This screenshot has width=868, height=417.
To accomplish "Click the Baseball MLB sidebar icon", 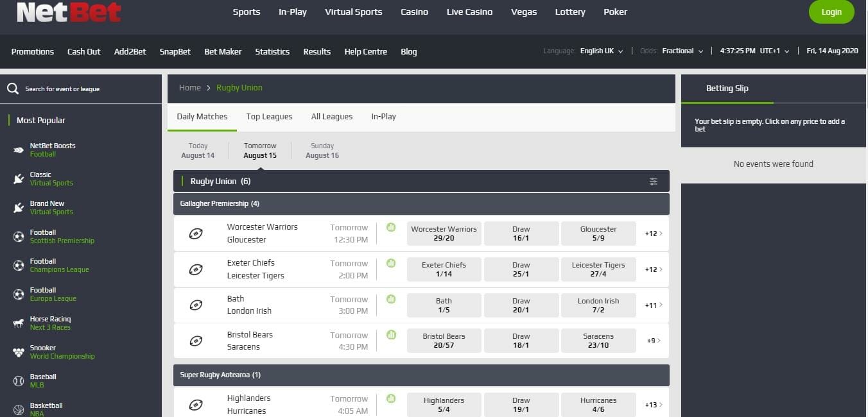I will [19, 381].
